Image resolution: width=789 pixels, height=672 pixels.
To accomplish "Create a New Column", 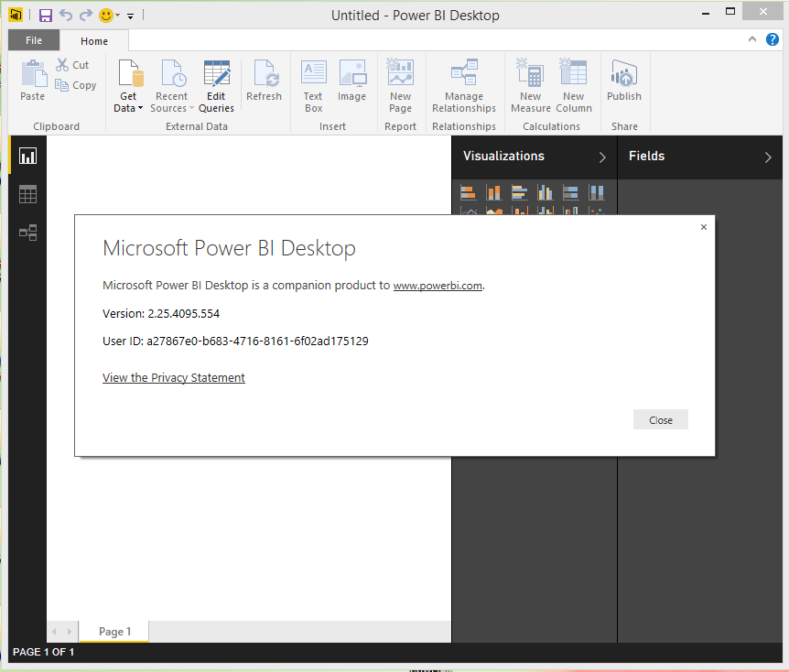I will (x=574, y=85).
